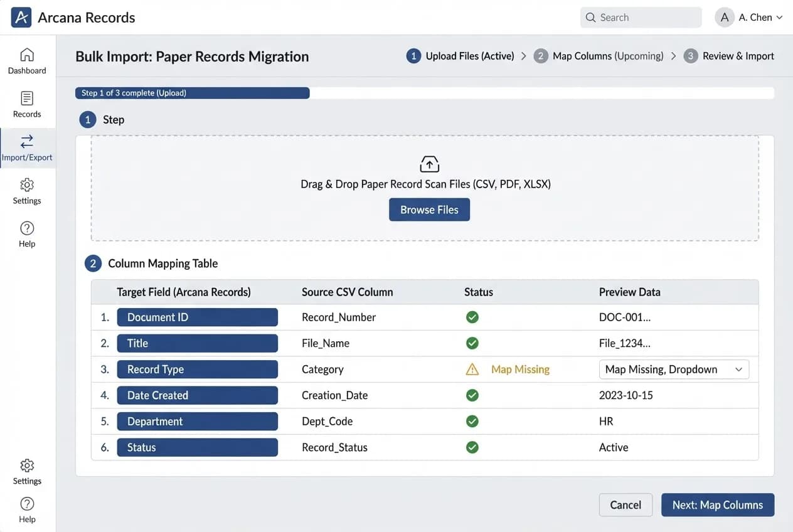Viewport: 793px width, 532px height.
Task: Click the Next: Map Columns button
Action: click(718, 505)
